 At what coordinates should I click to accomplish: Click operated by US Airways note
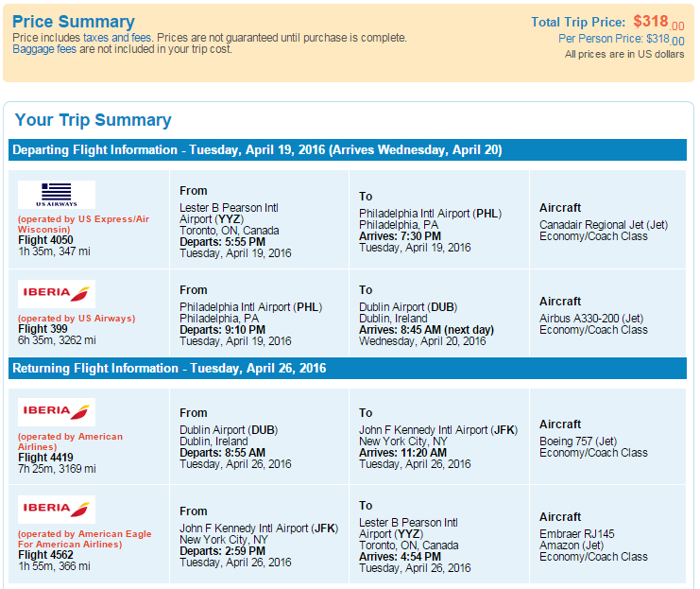tap(77, 319)
